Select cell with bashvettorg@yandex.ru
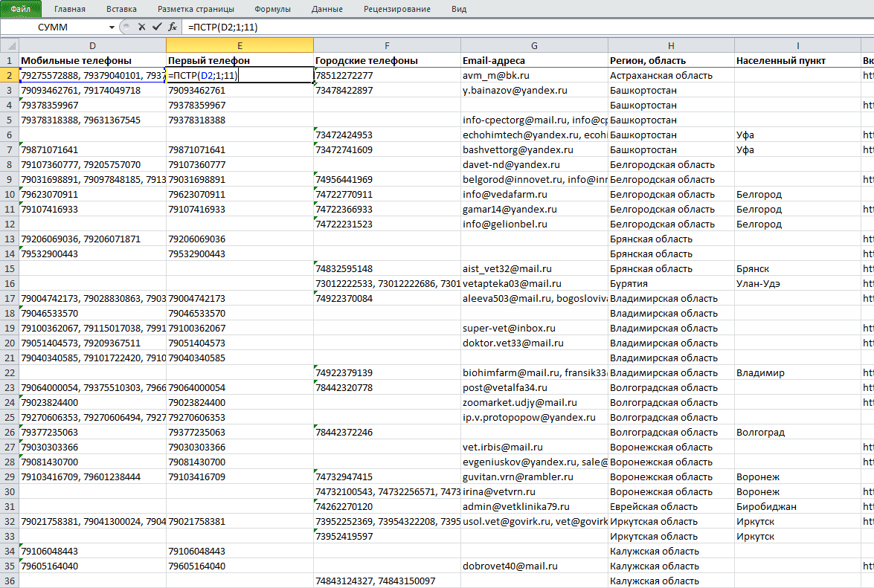874x588 pixels. (x=534, y=149)
